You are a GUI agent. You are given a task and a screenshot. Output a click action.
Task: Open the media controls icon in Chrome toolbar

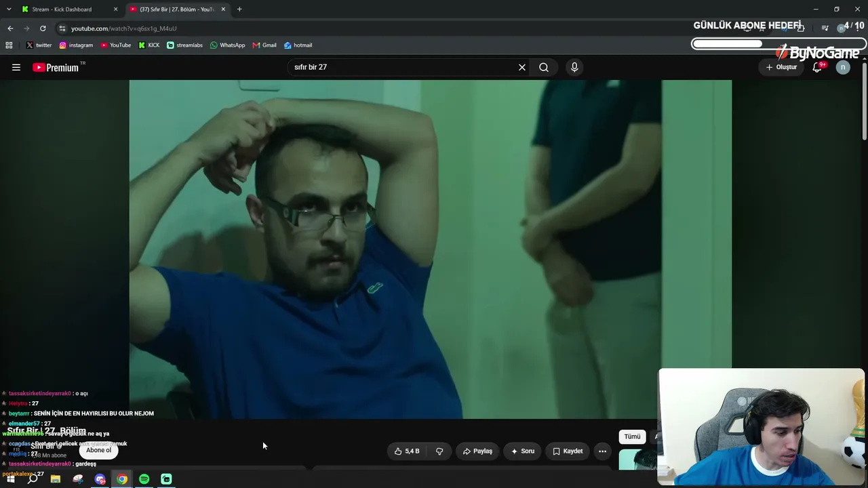(825, 28)
